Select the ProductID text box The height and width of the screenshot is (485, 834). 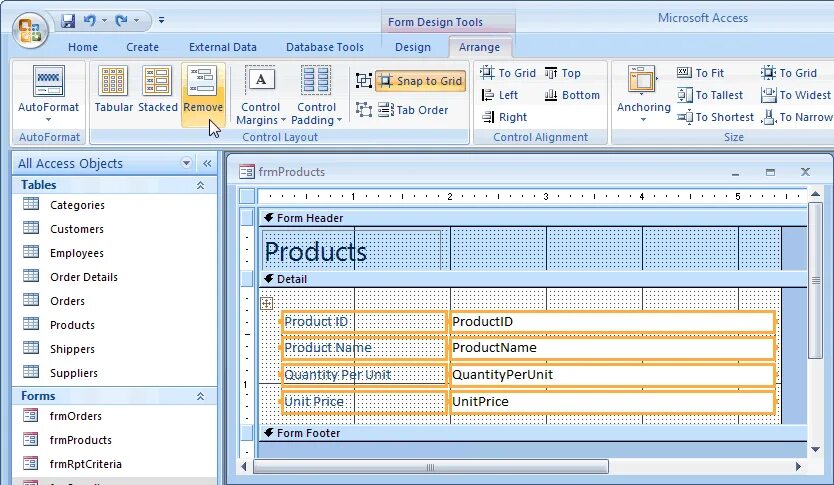pyautogui.click(x=613, y=322)
